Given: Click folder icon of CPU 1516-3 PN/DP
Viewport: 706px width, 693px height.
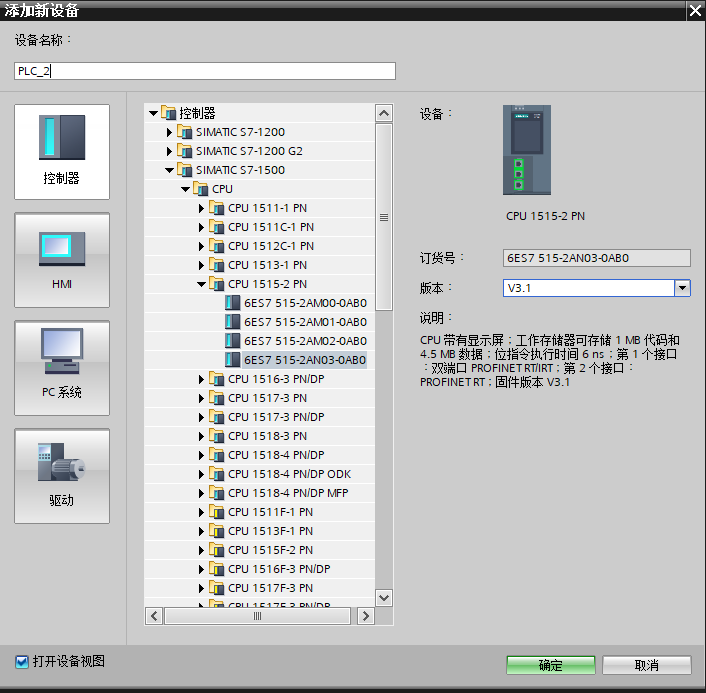Looking at the screenshot, I should pyautogui.click(x=217, y=379).
